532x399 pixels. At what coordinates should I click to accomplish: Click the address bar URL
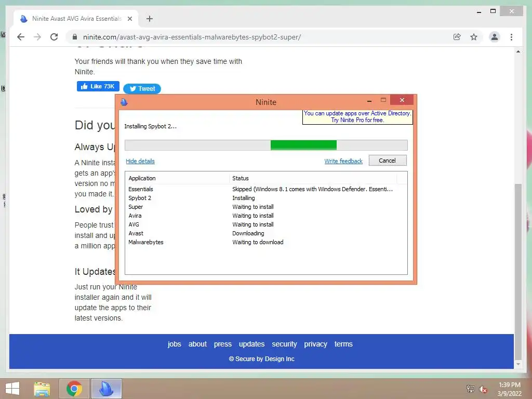pos(192,37)
